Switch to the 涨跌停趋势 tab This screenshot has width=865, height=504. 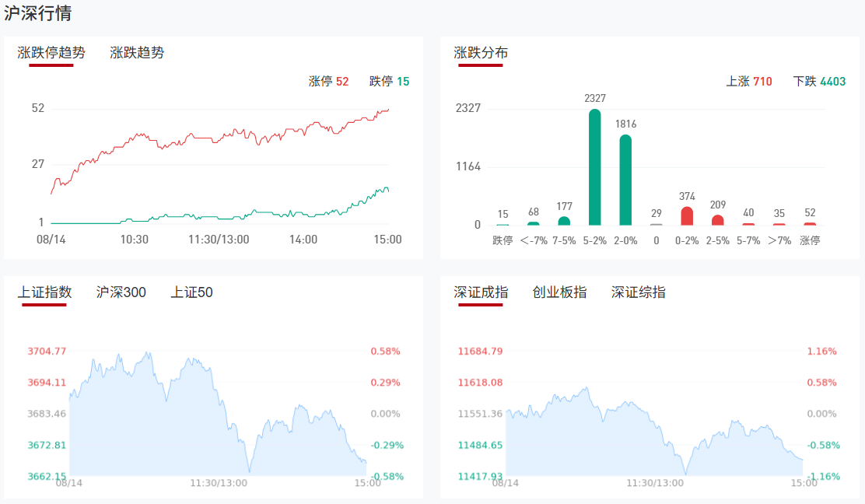[x=51, y=53]
